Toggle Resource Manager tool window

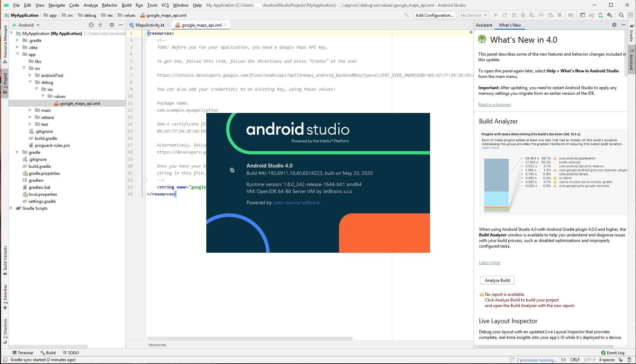click(x=5, y=44)
